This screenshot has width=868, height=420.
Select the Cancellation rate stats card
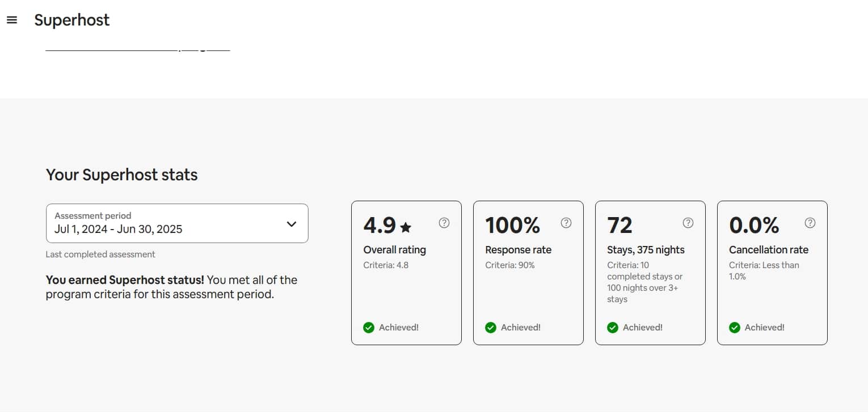[x=772, y=273]
